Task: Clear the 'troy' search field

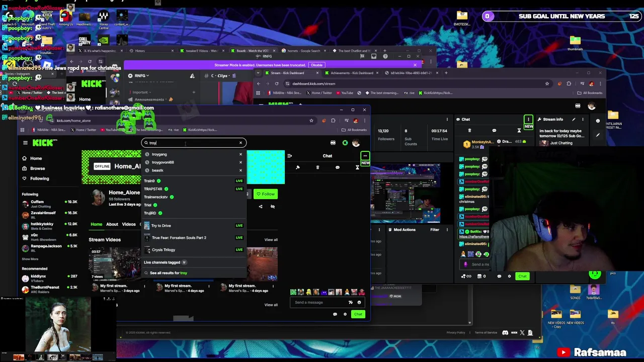Action: pos(240,143)
